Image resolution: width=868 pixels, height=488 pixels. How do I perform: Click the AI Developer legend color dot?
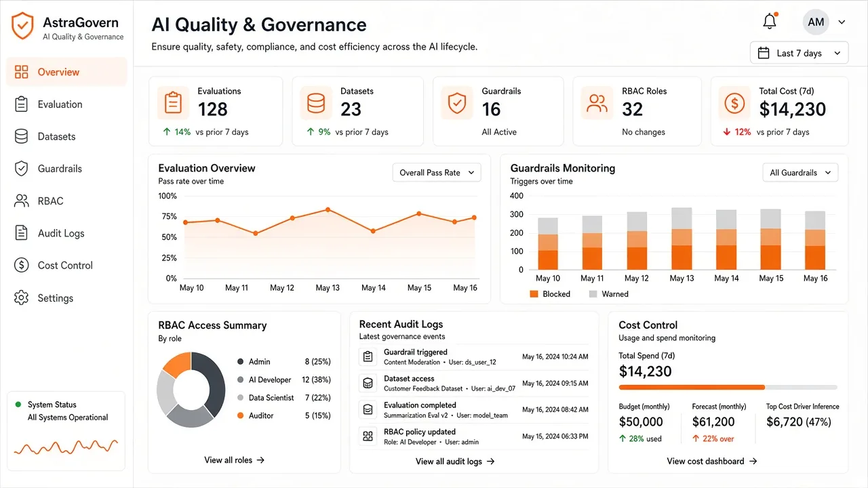(x=241, y=380)
